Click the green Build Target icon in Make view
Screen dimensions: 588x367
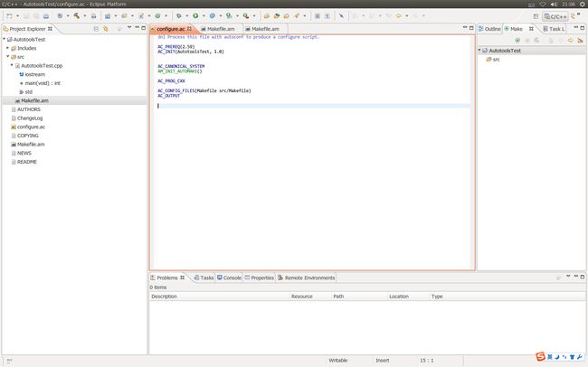coord(517,40)
